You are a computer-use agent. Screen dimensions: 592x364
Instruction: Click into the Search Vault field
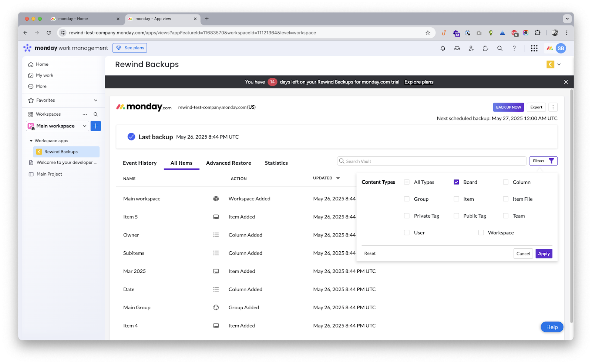(x=431, y=161)
